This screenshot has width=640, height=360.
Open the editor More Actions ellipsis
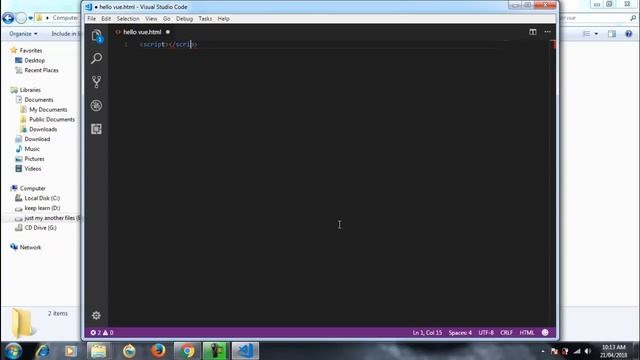(547, 32)
